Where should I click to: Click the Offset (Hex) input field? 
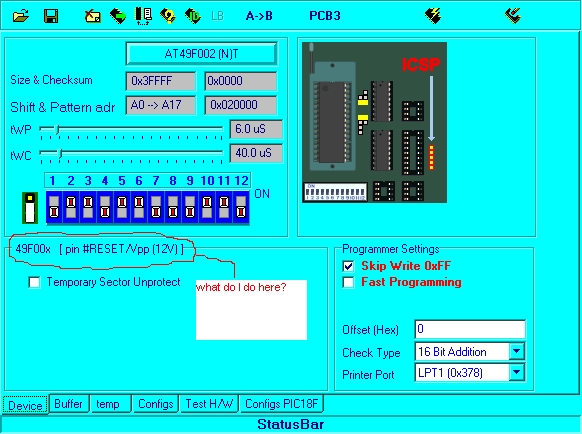(x=470, y=329)
